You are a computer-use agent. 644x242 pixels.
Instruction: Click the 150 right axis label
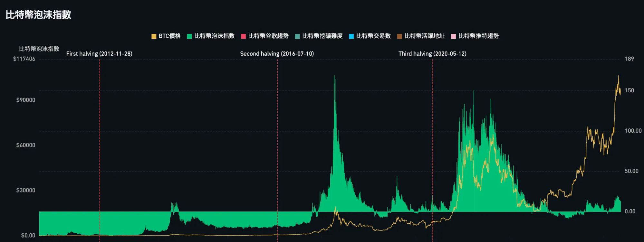(629, 90)
